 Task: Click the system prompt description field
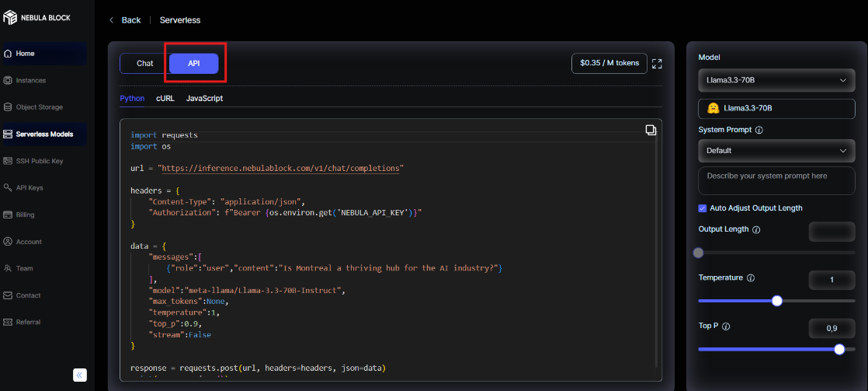click(x=776, y=180)
